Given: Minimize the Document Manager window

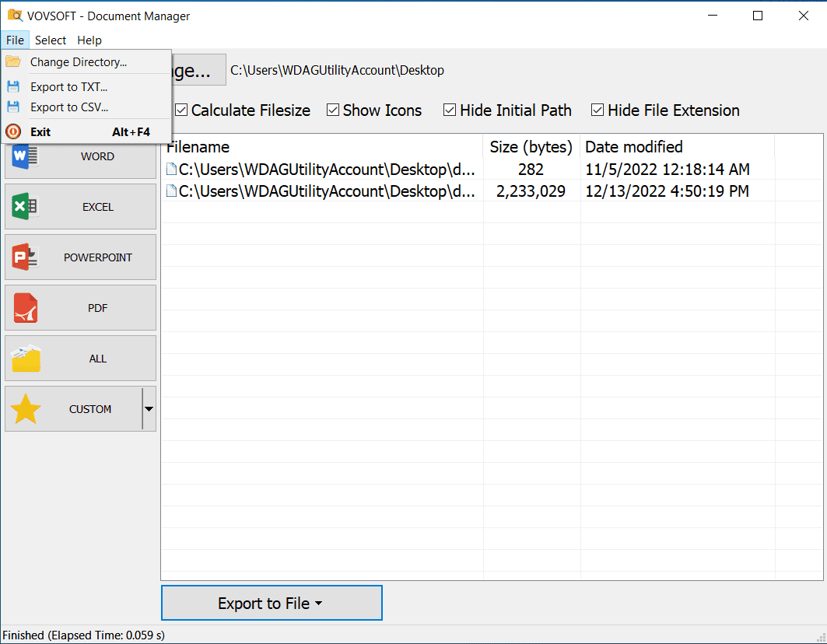Looking at the screenshot, I should [713, 16].
